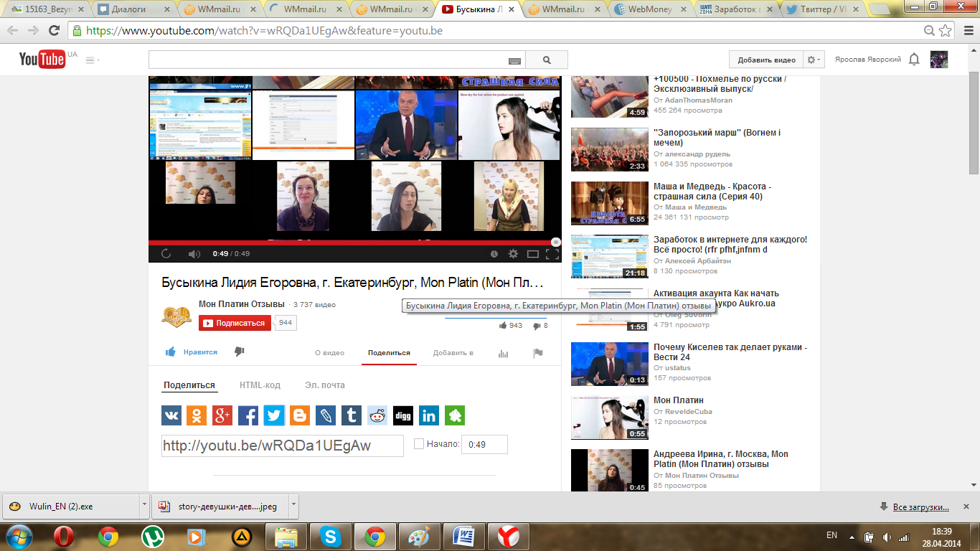This screenshot has height=551, width=980.
Task: Open the YouTube guide menu dropdown
Action: [x=93, y=60]
